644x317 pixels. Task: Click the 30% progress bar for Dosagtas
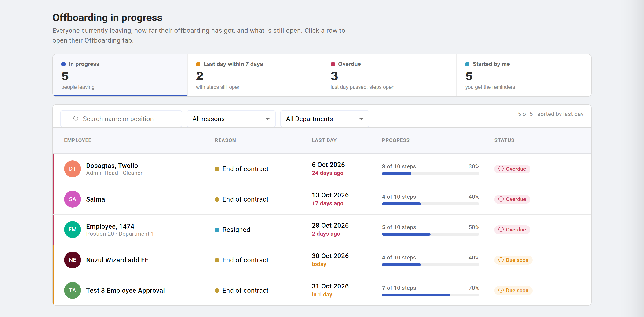(x=431, y=174)
